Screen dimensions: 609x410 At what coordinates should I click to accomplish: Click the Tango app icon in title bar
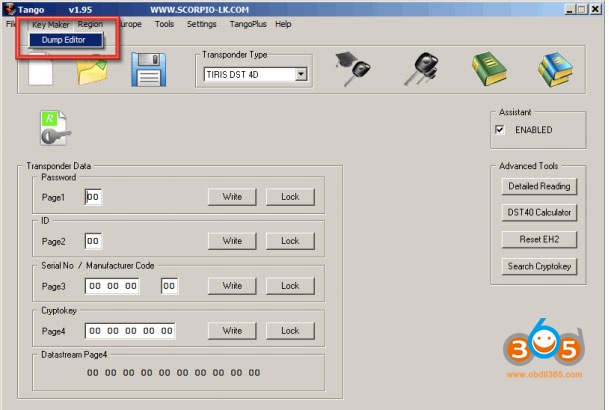coord(9,9)
